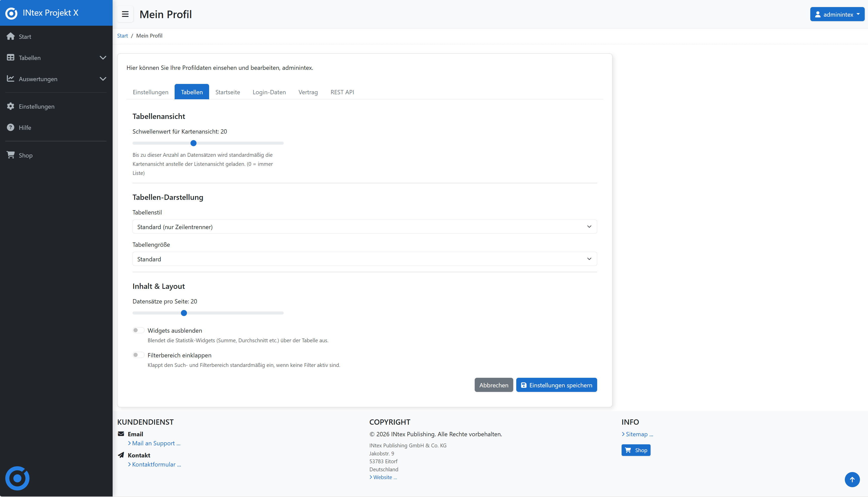Toggle the Filterbereich einklappen switch

coord(138,355)
